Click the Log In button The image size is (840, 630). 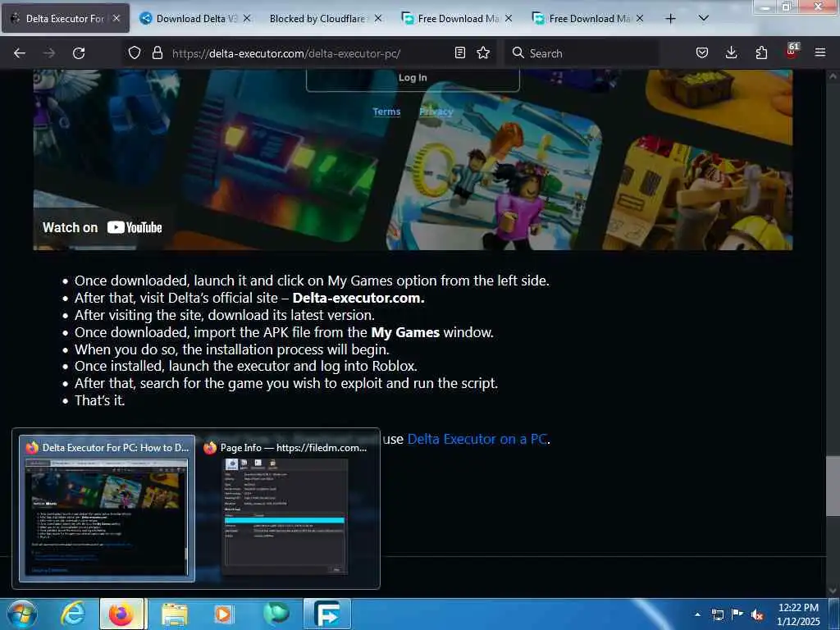[x=413, y=78]
